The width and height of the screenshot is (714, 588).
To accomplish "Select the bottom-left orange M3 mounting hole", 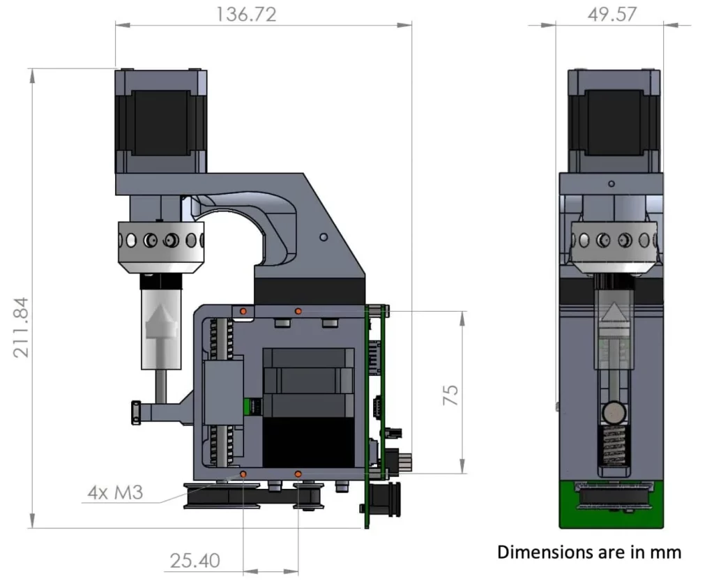I will point(243,474).
